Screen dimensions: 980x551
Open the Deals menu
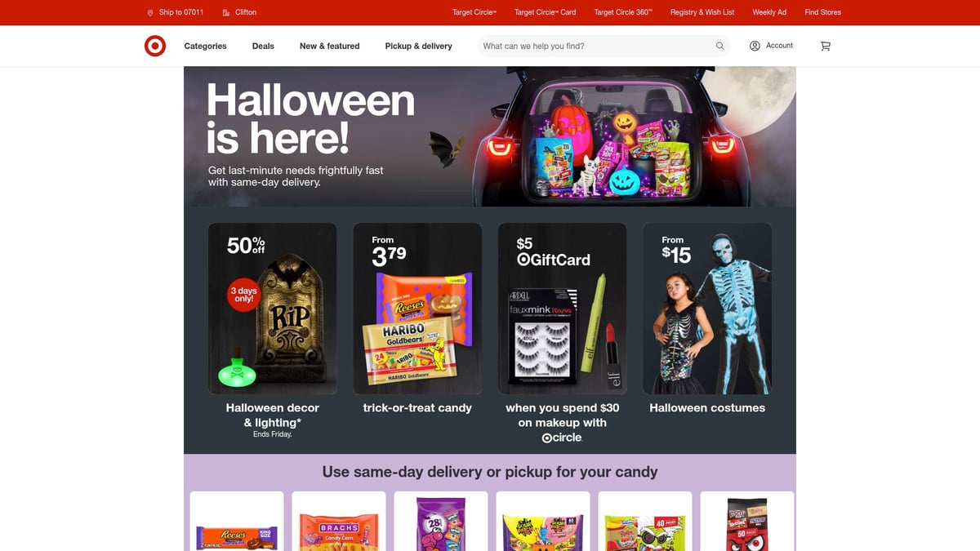[263, 46]
